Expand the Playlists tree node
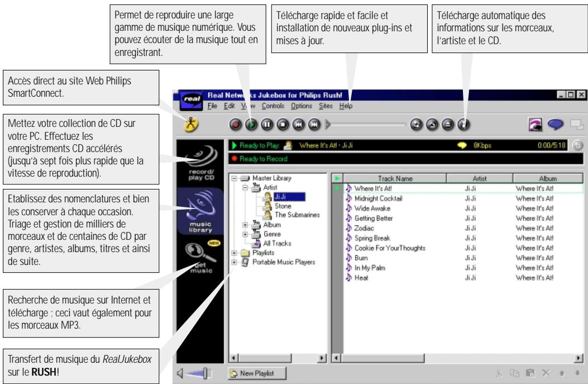 pyautogui.click(x=235, y=253)
